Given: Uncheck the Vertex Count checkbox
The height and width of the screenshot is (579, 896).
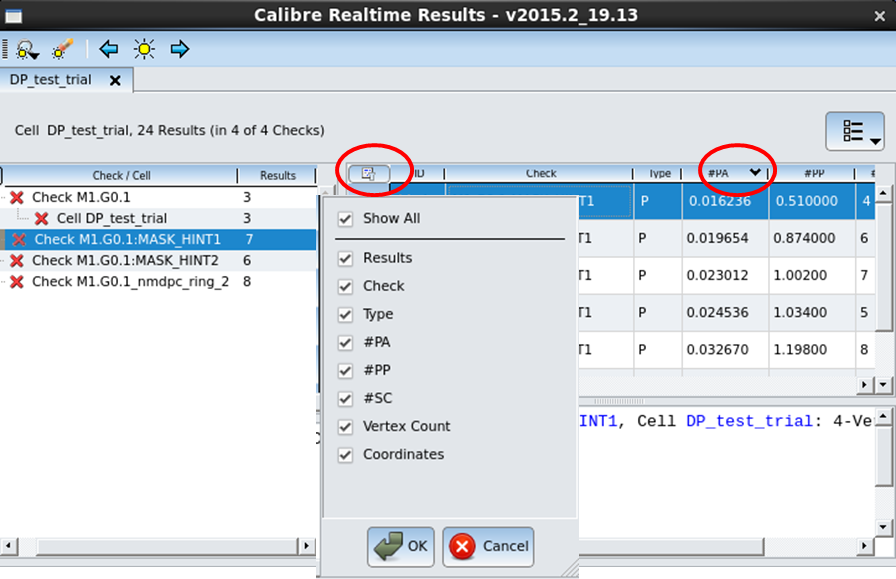Looking at the screenshot, I should pyautogui.click(x=345, y=427).
